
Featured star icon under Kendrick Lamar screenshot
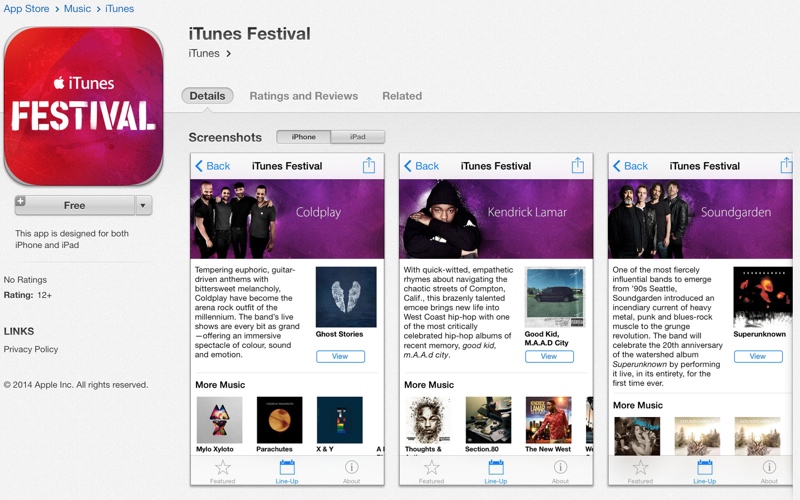point(432,467)
